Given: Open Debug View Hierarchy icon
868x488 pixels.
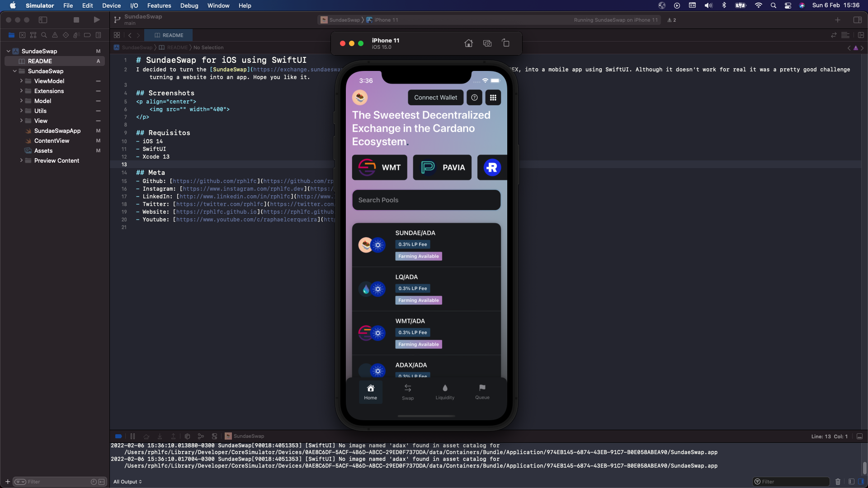Looking at the screenshot, I should click(x=187, y=436).
